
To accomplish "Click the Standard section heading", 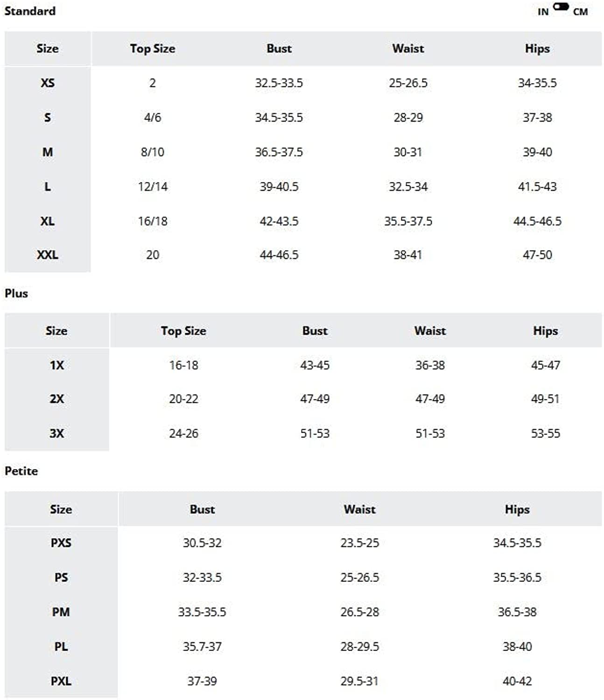I will (x=30, y=11).
